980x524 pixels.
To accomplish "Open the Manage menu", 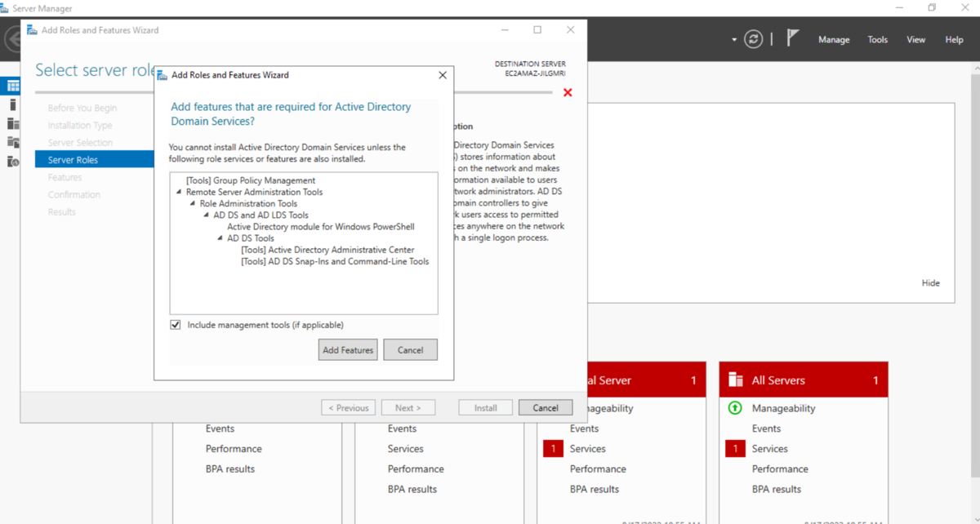I will [833, 38].
